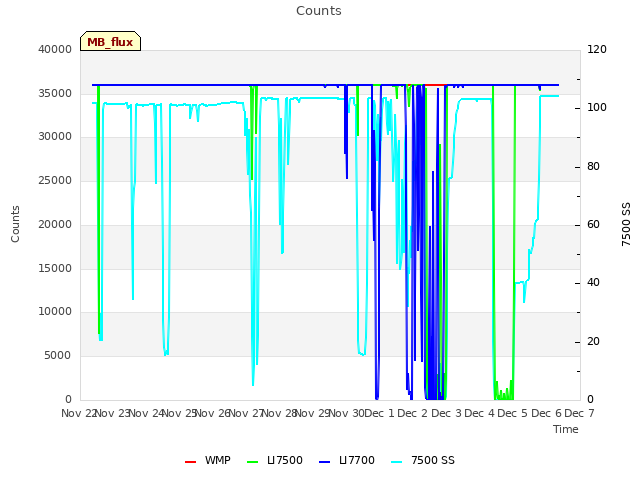Click the 'Nov 22' date label
Image resolution: width=640 pixels, height=480 pixels.
[x=78, y=413]
